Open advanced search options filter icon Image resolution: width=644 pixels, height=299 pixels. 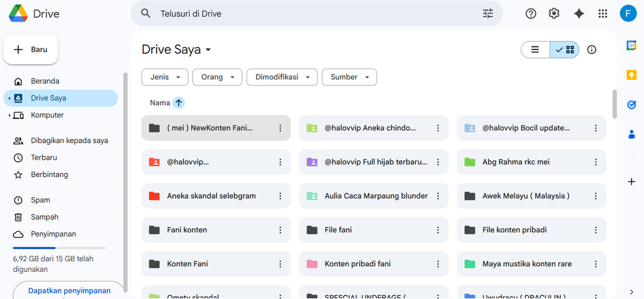[x=488, y=13]
